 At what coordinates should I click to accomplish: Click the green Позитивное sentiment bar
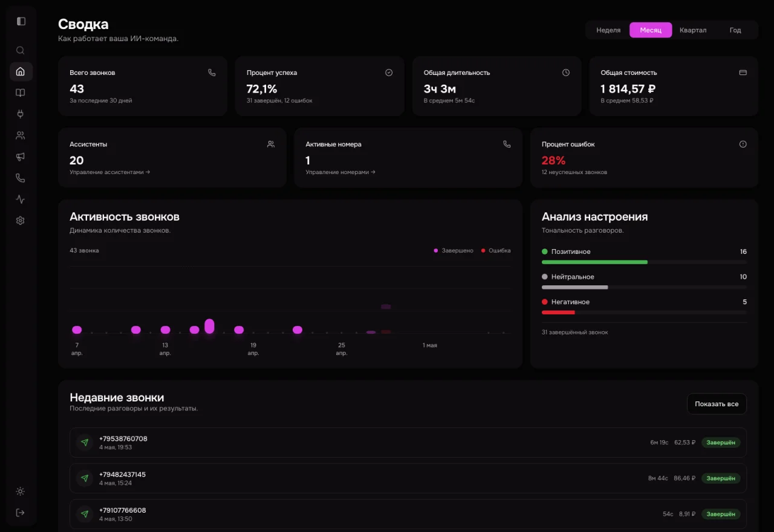coord(594,262)
